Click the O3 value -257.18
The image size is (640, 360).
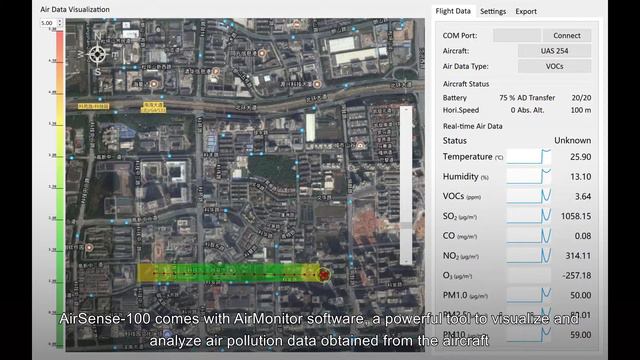click(x=576, y=276)
